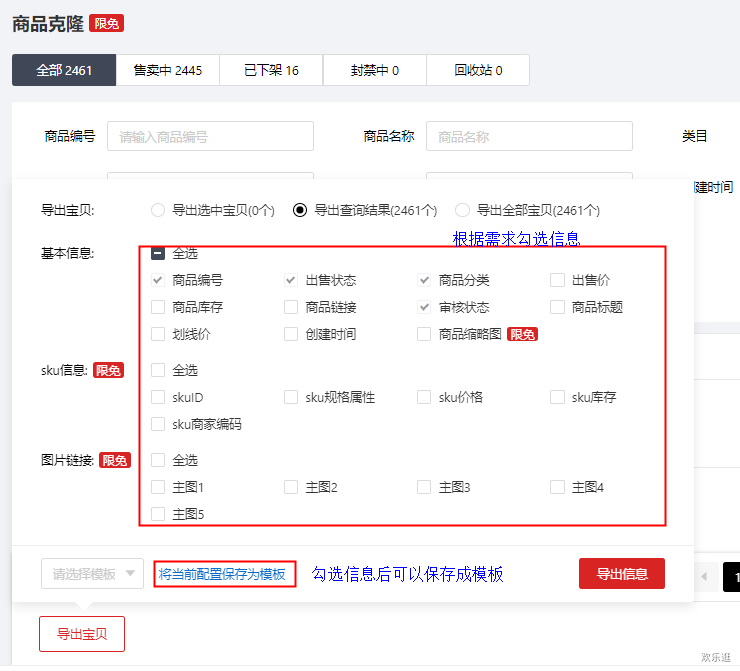Screen dimensions: 740x671
Task: Go to previous page arrow
Action: click(704, 577)
